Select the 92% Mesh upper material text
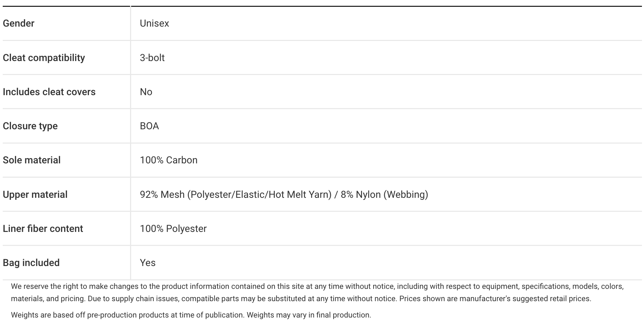Screen dimensions: 644x324 [283, 194]
